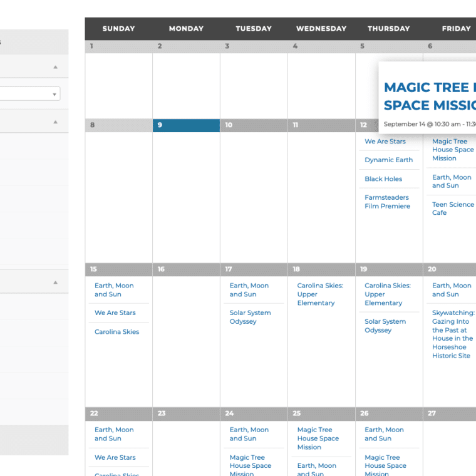
Task: Open Farmsteaders Film Premiere event
Action: coord(387,202)
